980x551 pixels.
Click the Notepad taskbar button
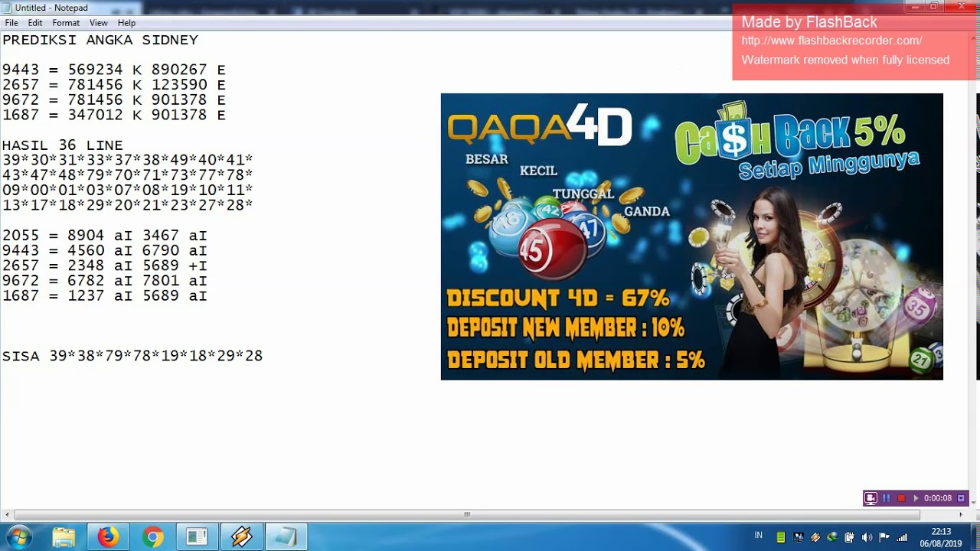tap(286, 537)
